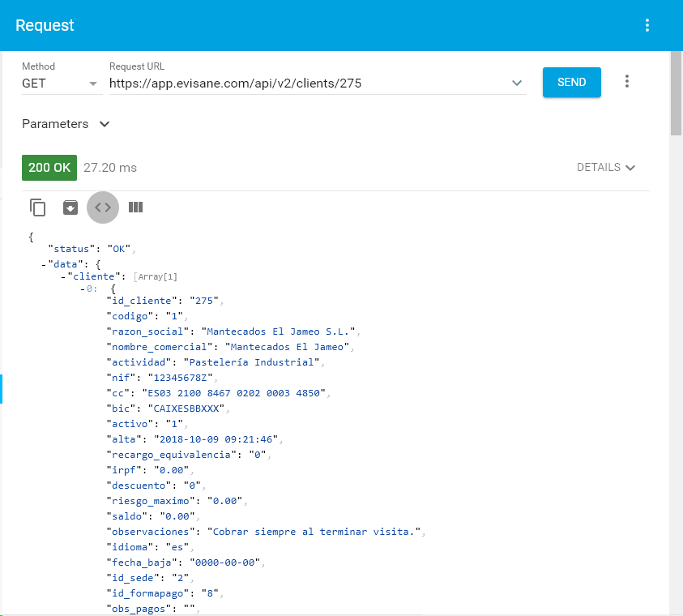Toggle the source view icon
The image size is (683, 616).
click(103, 207)
